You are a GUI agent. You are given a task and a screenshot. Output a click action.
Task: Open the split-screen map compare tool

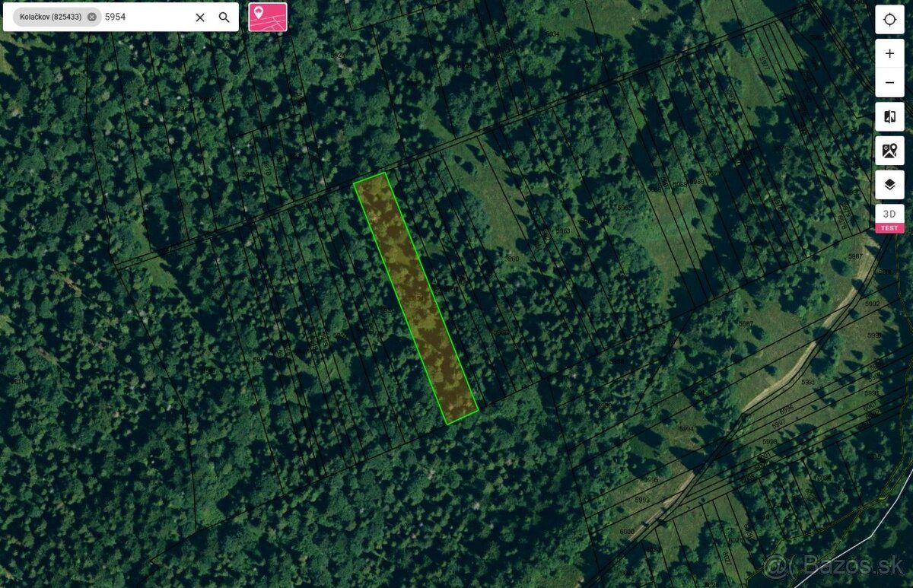[x=889, y=117]
